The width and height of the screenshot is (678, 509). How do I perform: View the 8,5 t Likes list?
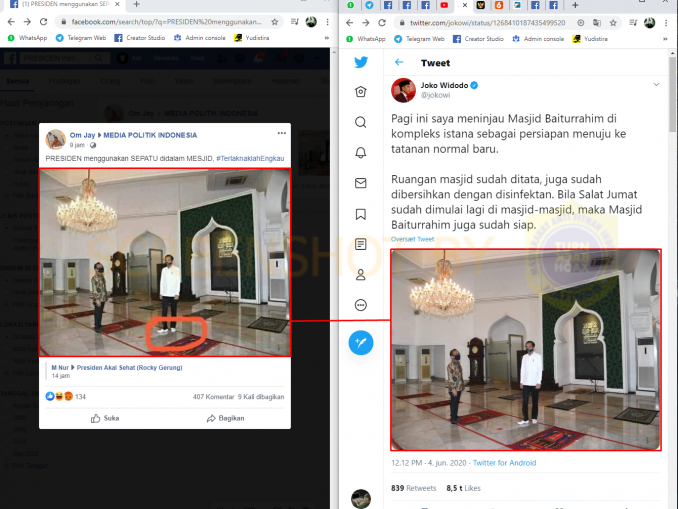(463, 488)
